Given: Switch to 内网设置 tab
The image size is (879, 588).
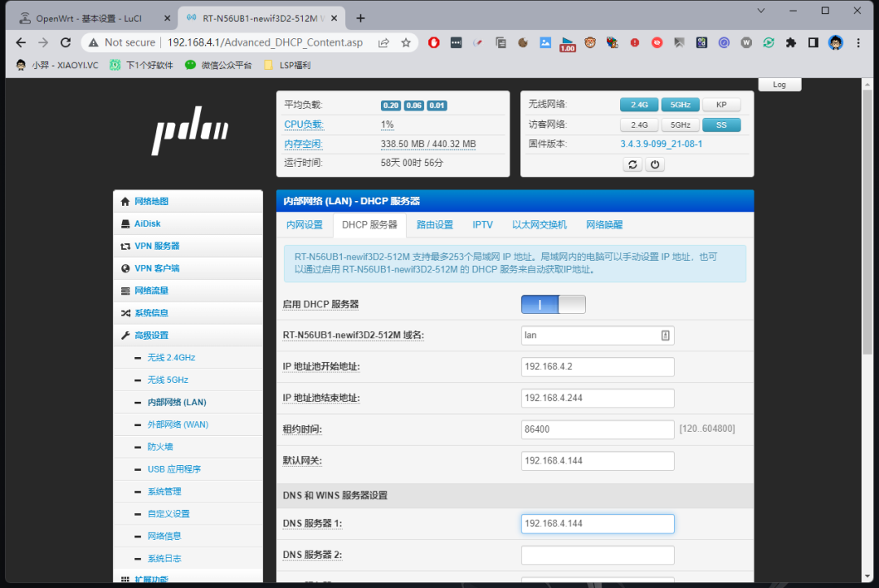Looking at the screenshot, I should [x=304, y=225].
